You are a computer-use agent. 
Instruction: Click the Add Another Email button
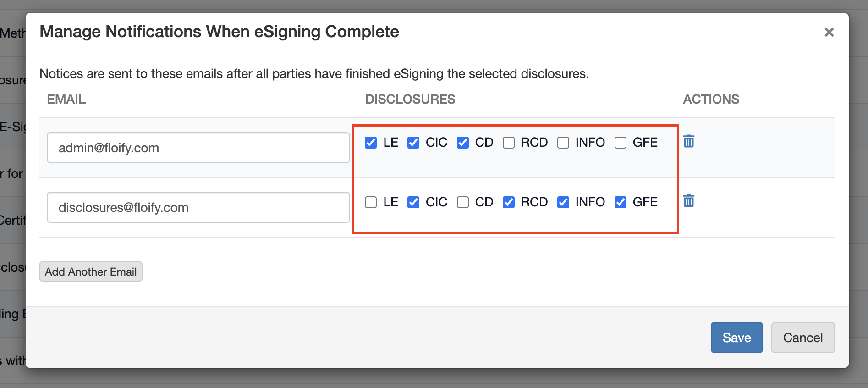(91, 272)
